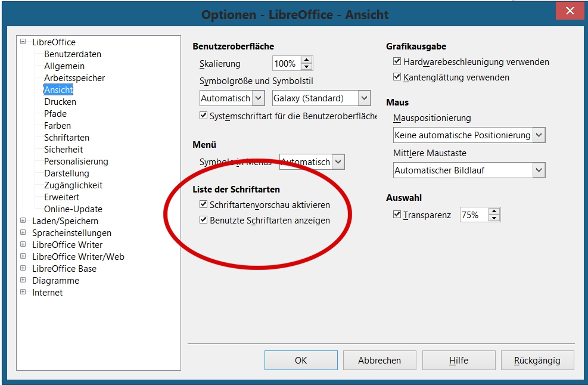Image resolution: width=588 pixels, height=385 pixels.
Task: Click the Rückgängig button
Action: 537,360
